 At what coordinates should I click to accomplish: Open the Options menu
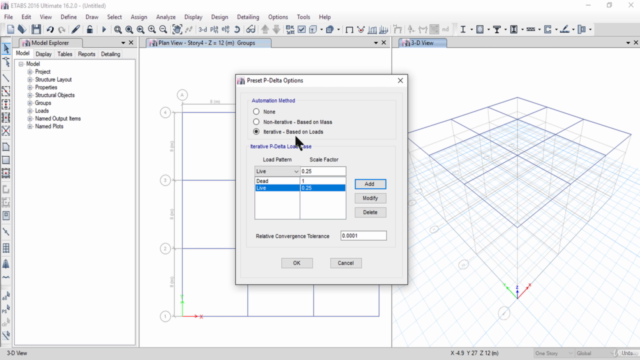click(278, 17)
